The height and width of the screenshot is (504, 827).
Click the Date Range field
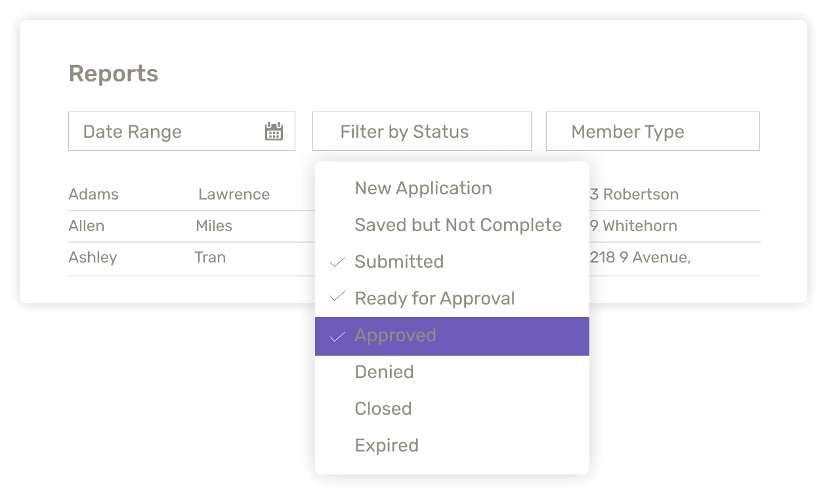164,131
